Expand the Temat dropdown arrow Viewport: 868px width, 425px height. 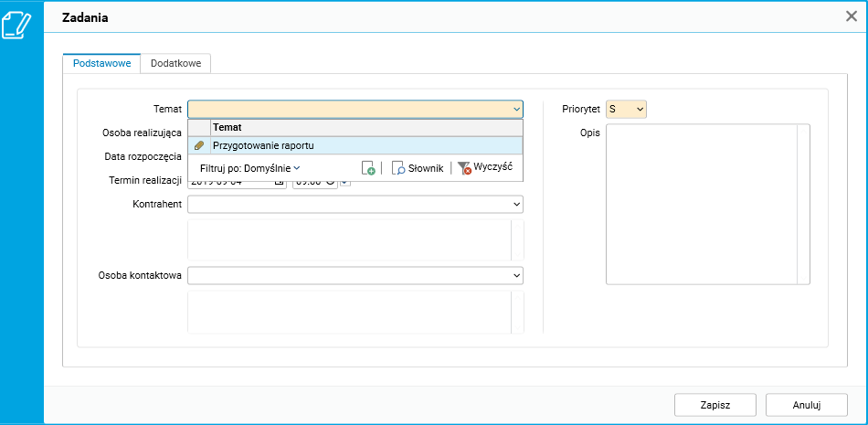pyautogui.click(x=516, y=110)
